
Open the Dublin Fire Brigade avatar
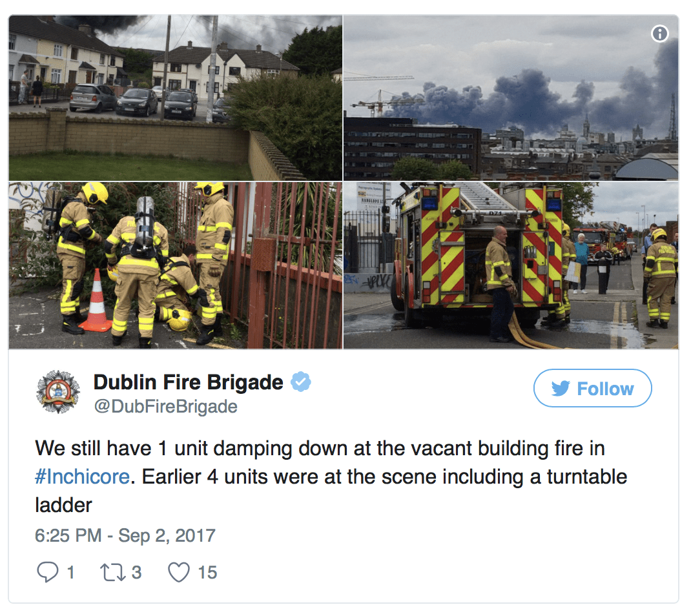coord(58,392)
